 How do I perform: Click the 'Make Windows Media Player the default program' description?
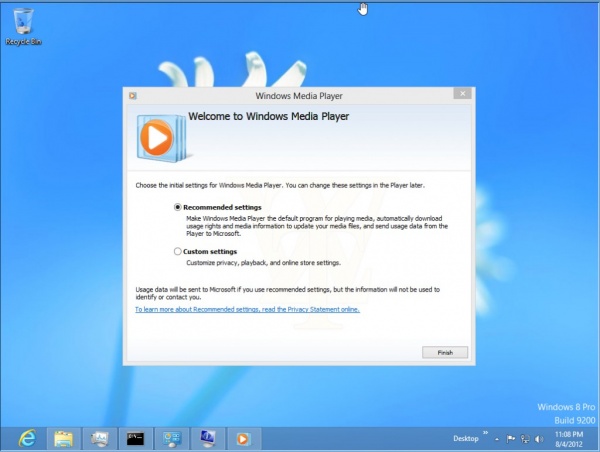tap(317, 226)
